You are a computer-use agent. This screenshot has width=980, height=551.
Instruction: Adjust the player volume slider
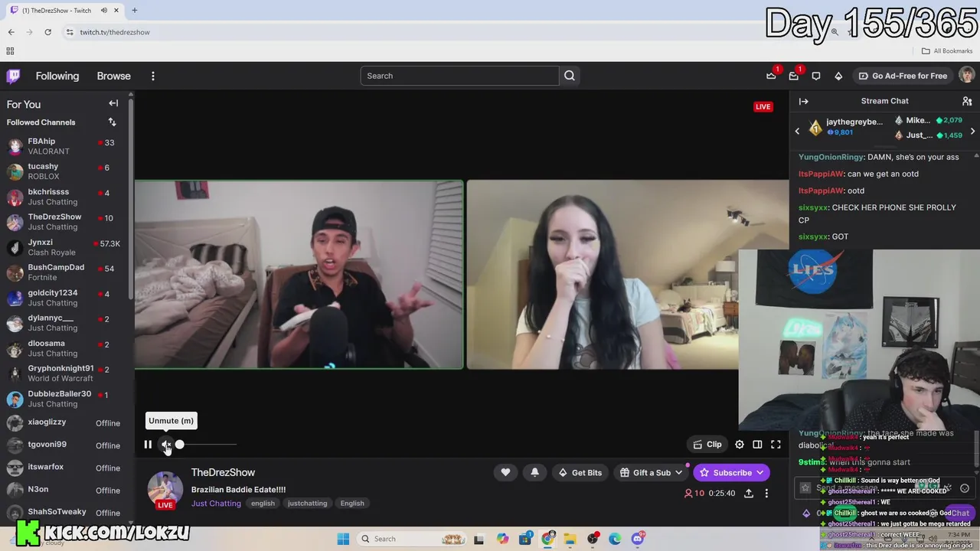point(207,445)
